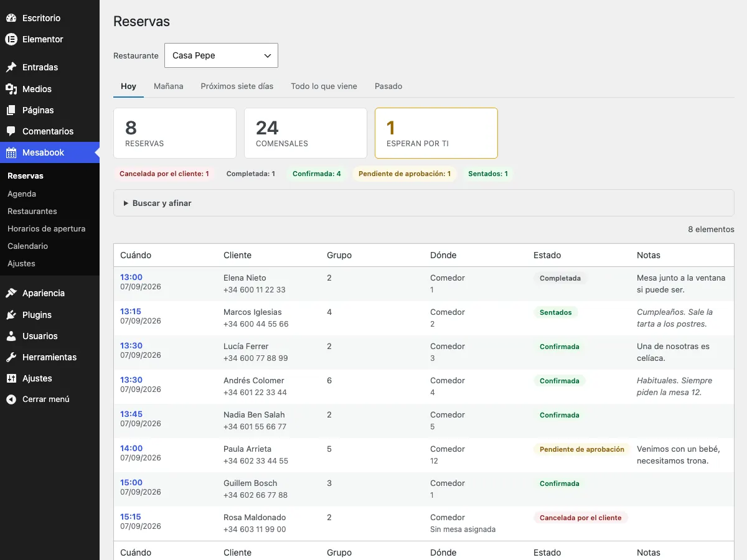Open the 13:45 reservation link
The width and height of the screenshot is (747, 560).
click(131, 414)
